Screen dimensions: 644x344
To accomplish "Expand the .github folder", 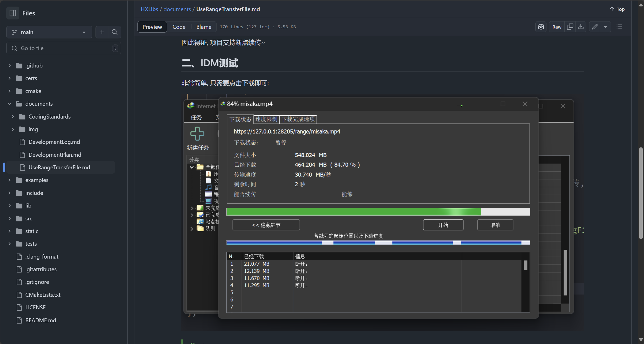I will [x=10, y=65].
